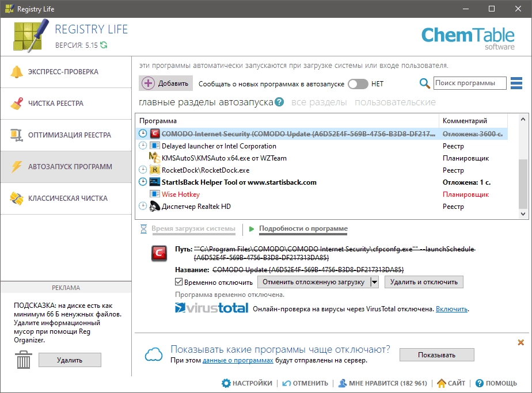Click the Registry Life logo icon
532x393 pixels.
pos(31,36)
